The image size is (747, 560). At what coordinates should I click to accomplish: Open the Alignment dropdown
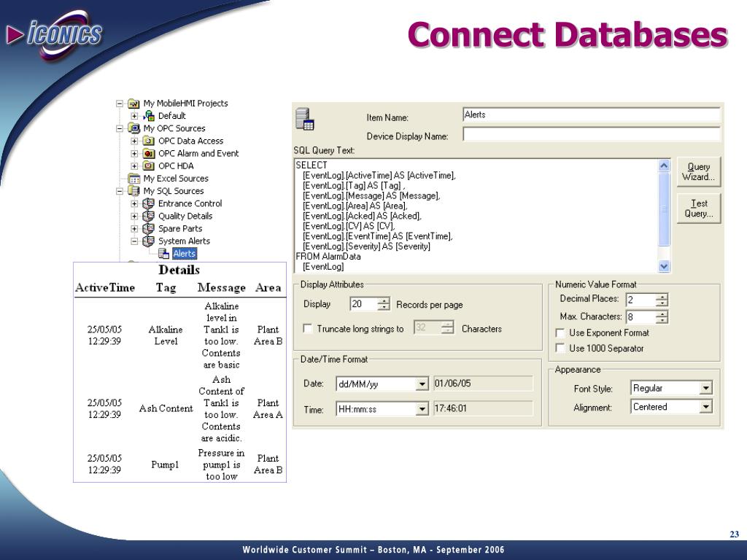point(706,407)
